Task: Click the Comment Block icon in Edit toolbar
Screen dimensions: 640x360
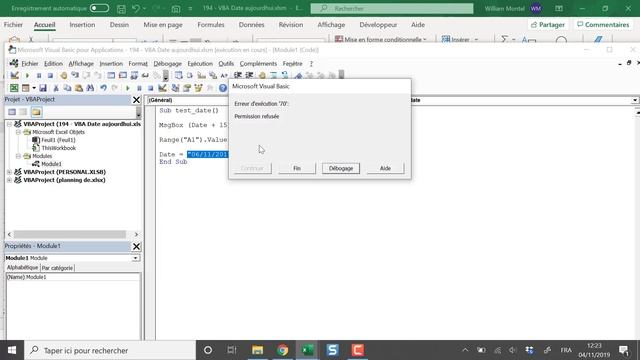Action: click(273, 75)
